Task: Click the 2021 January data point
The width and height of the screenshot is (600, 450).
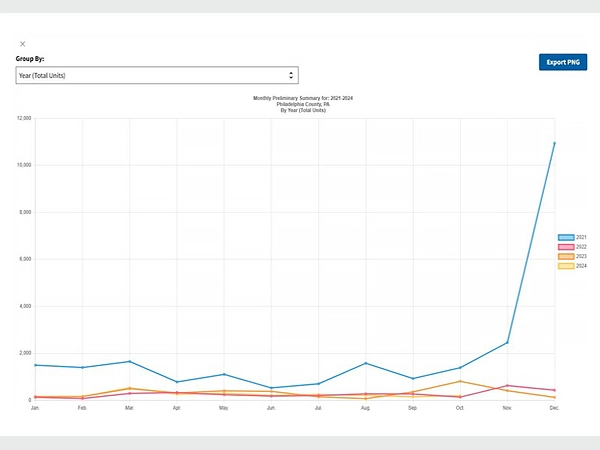Action: pos(35,365)
